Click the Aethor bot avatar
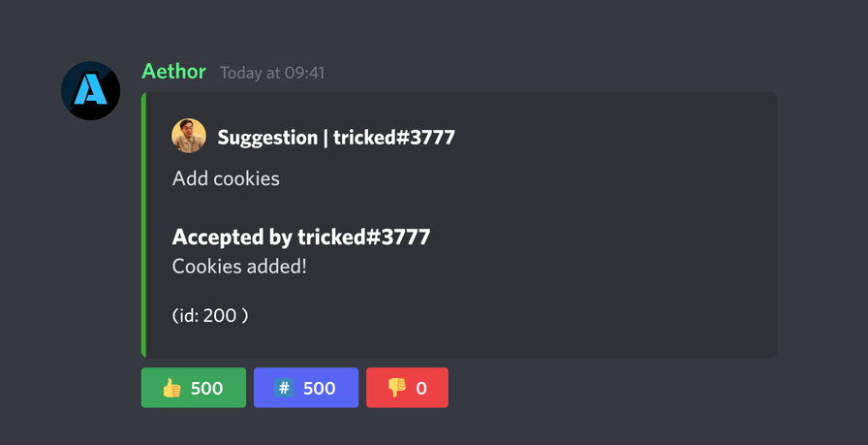This screenshot has width=868, height=445. 90,90
